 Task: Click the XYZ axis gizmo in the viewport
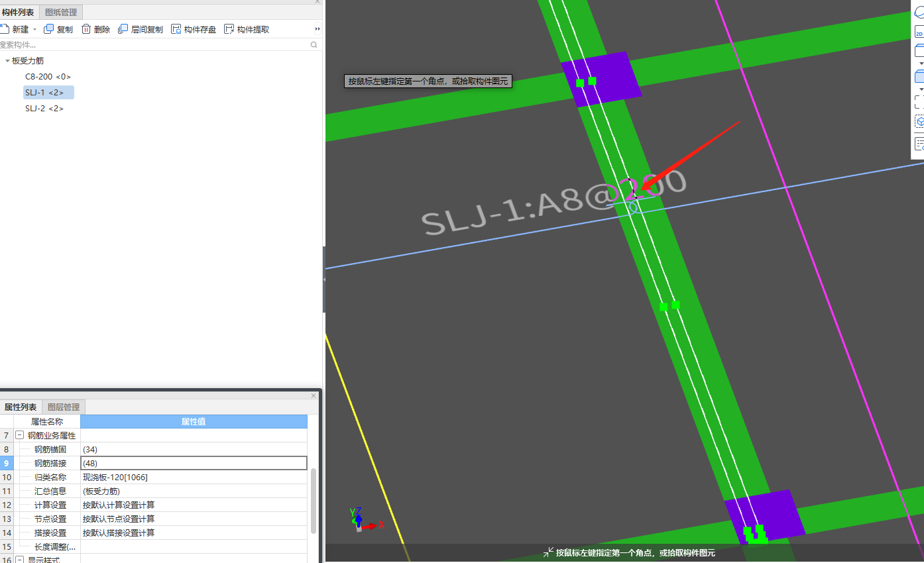click(367, 519)
